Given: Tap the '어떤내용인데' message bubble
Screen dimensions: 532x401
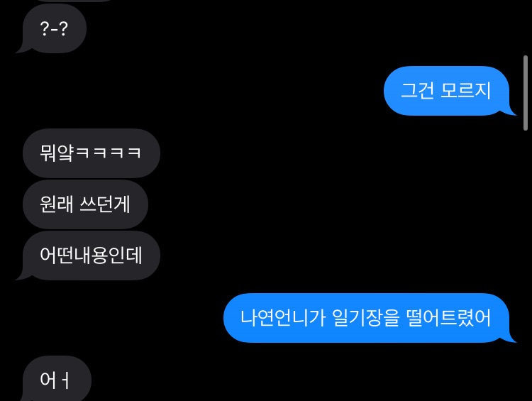Looking at the screenshot, I should pos(92,256).
